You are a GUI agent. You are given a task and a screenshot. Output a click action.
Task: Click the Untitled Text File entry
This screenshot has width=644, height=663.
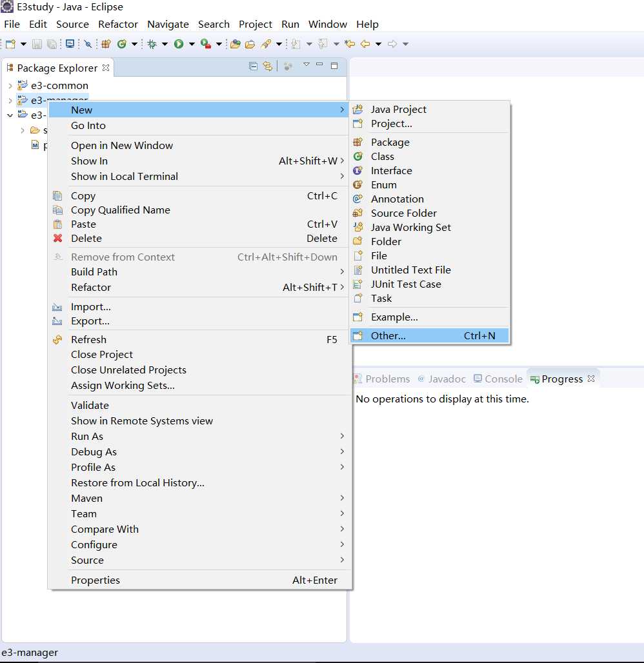tap(430, 270)
